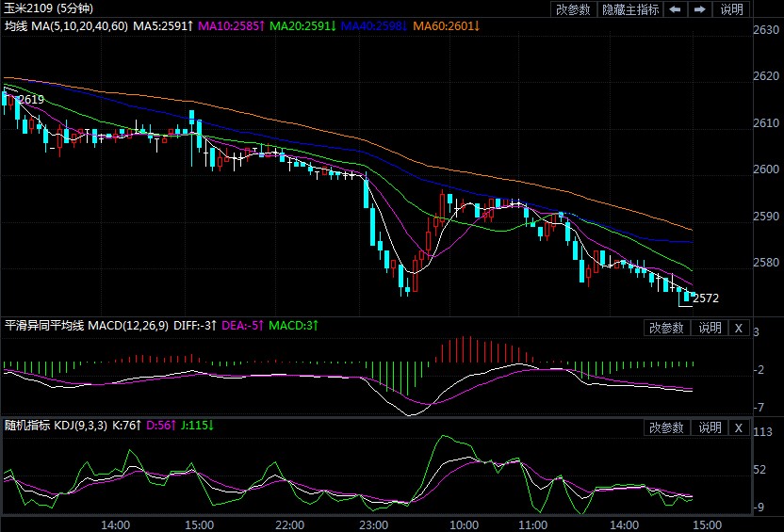Screen dimensions: 784x532
Task: Open 改参数 for the KDJ panel
Action: point(666,427)
